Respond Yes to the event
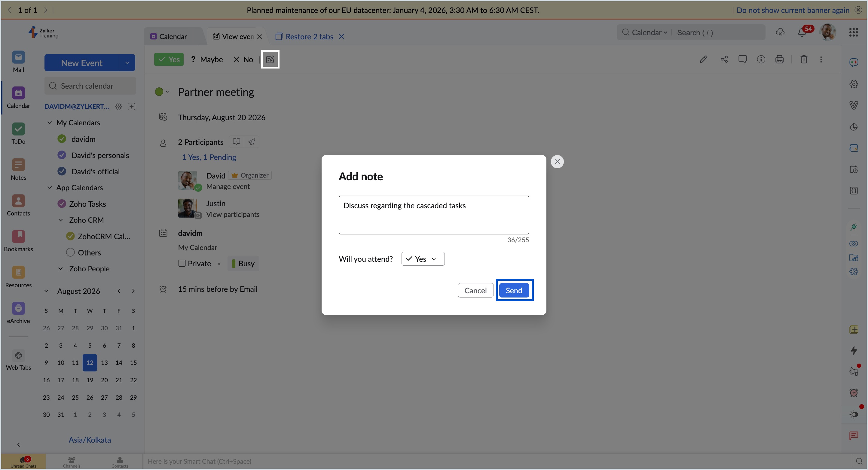The height and width of the screenshot is (470, 868). click(x=169, y=59)
